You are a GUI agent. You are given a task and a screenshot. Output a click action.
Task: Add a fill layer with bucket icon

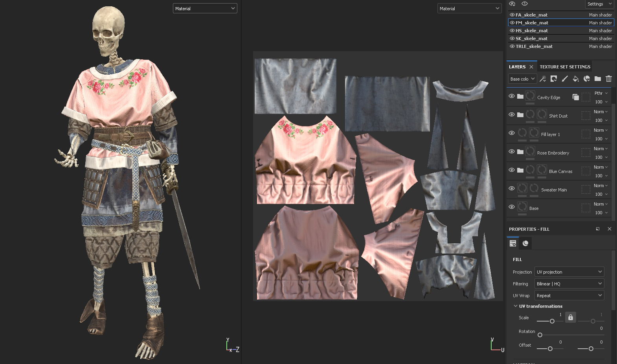(576, 79)
